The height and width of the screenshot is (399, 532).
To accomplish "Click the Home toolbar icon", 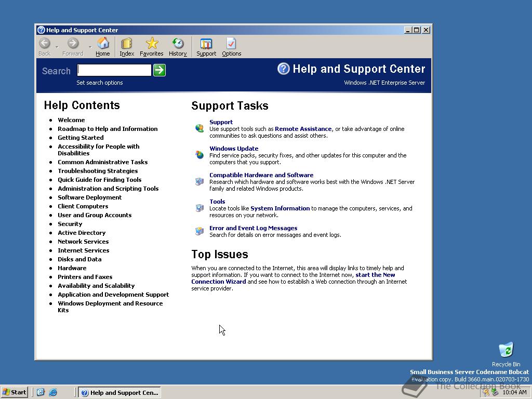I will 103,46.
